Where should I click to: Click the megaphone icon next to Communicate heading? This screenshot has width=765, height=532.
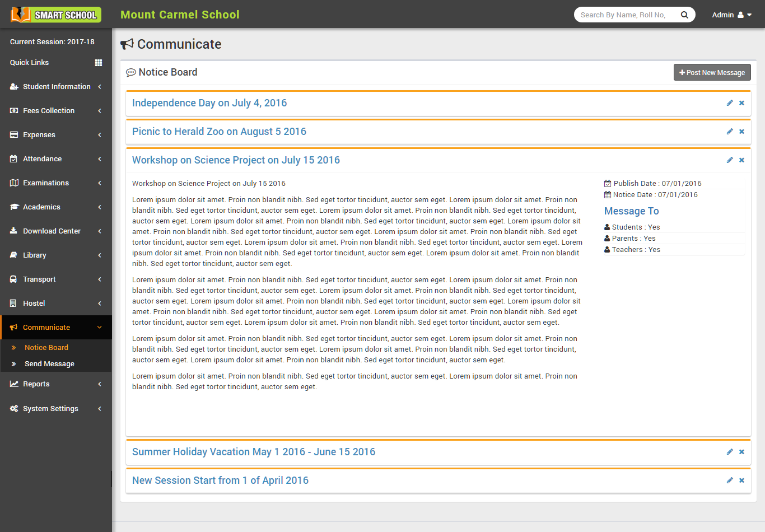[128, 43]
